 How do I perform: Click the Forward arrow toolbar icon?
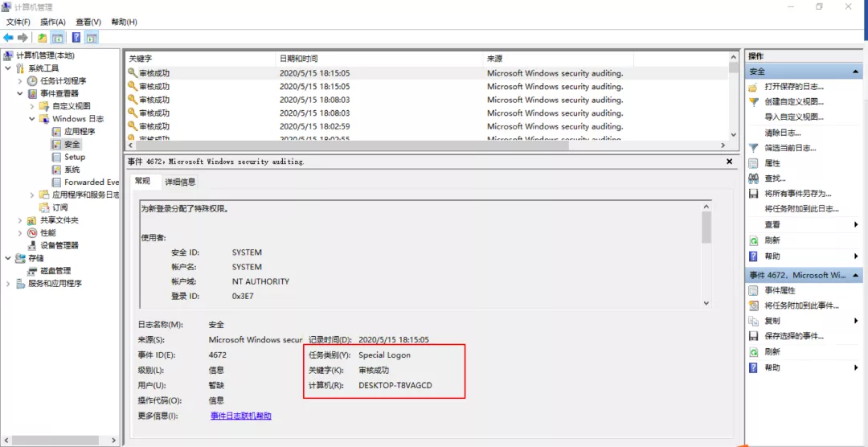coord(23,38)
